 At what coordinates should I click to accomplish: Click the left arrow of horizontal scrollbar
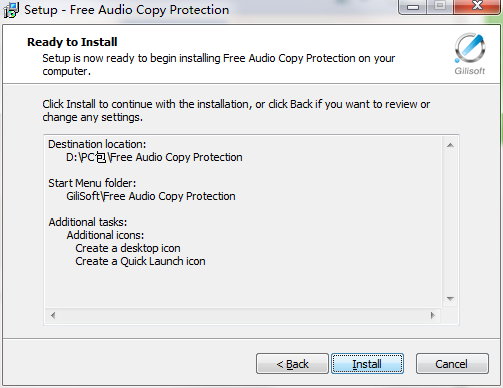[53, 315]
